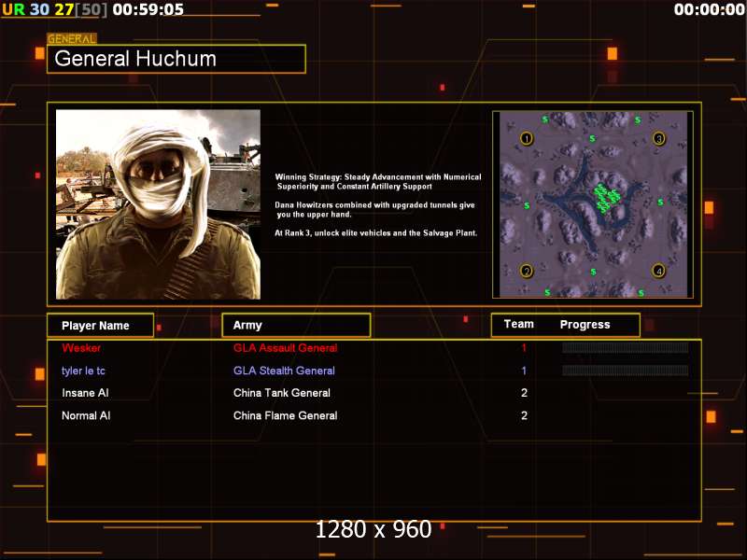
Task: Click the General Huchum title box
Action: point(176,59)
